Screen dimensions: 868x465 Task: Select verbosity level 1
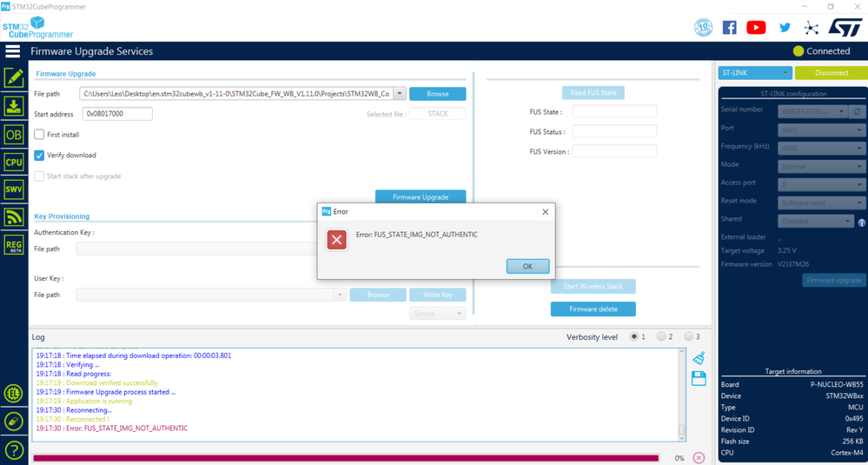[x=634, y=336]
